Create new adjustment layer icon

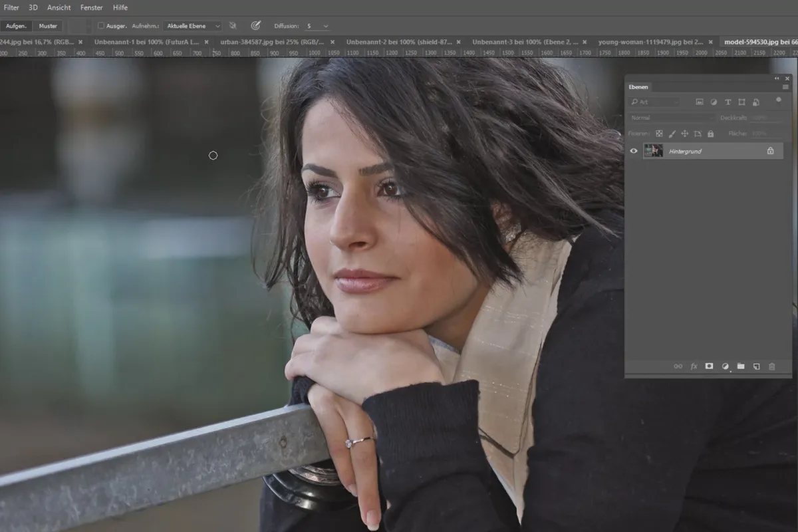[725, 366]
